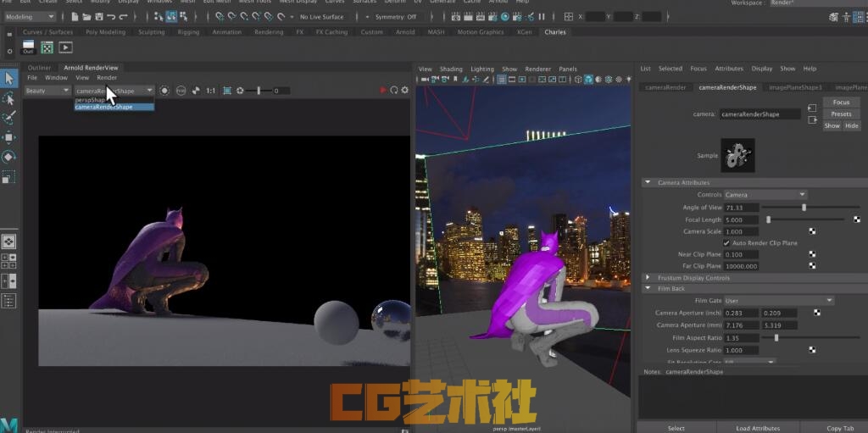Collapse the Film Back section

tap(648, 288)
